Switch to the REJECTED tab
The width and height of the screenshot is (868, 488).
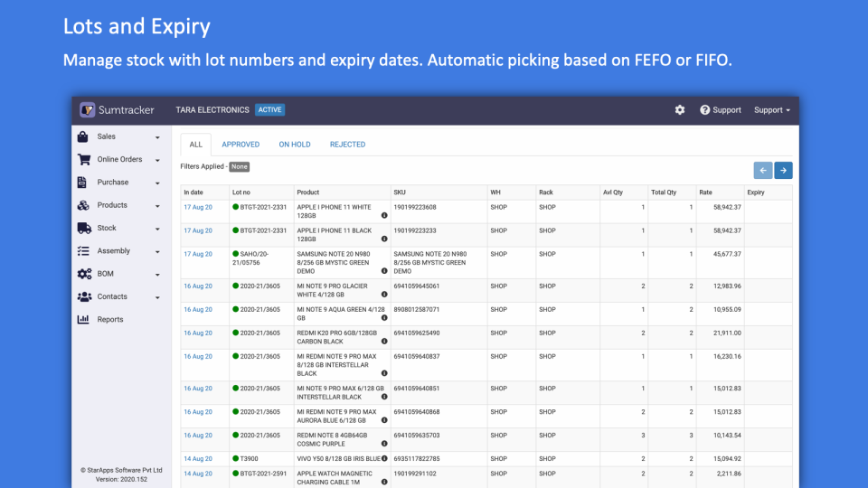[347, 145]
